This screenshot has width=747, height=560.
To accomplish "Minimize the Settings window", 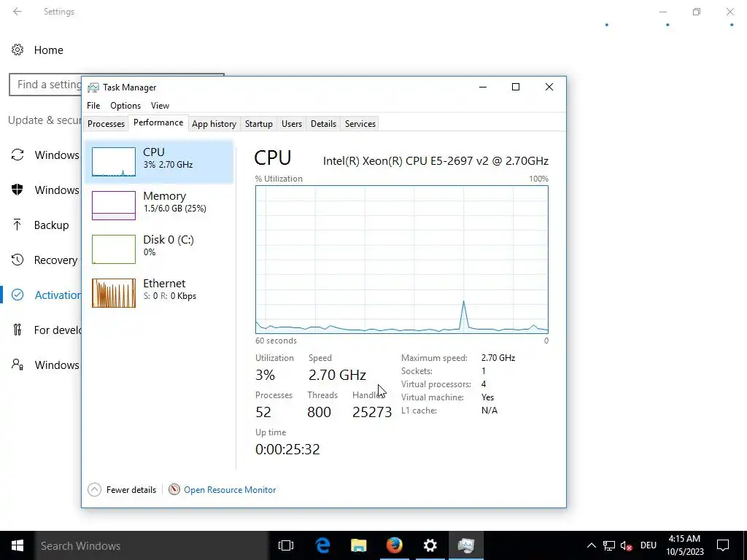I will click(x=662, y=12).
